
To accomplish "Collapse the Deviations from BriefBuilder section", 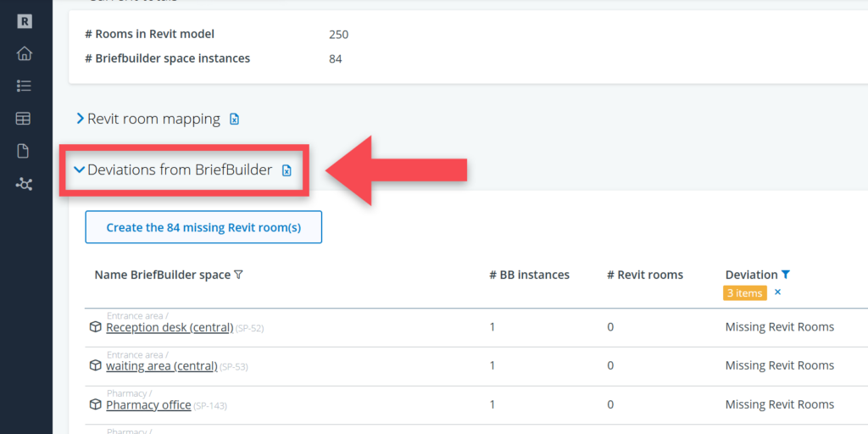I will (80, 170).
